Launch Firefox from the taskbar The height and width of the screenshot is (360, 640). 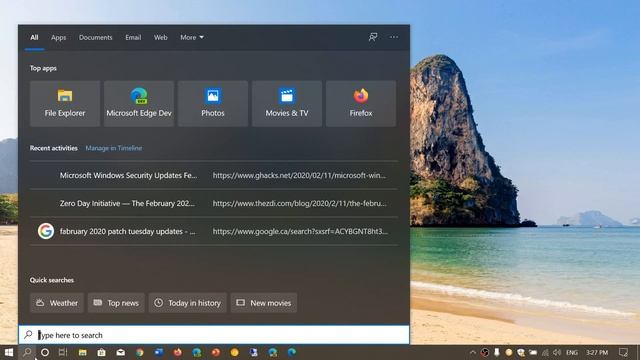click(x=178, y=352)
